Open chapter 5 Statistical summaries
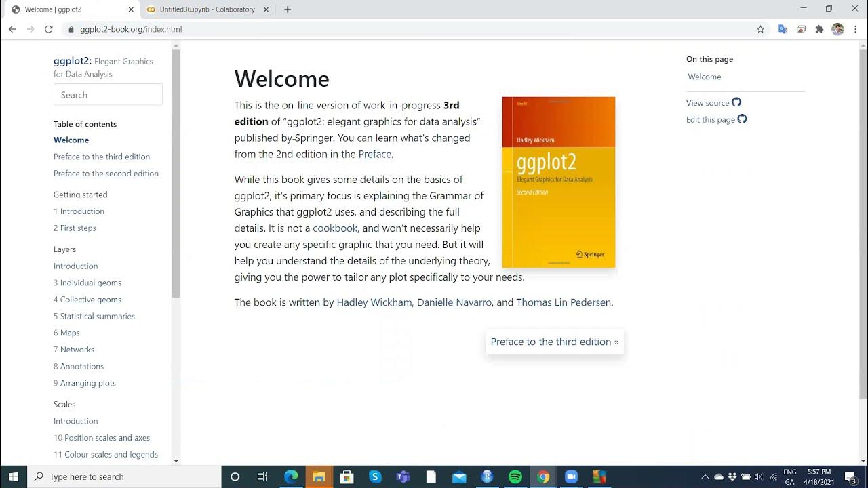The height and width of the screenshot is (488, 868). click(94, 316)
